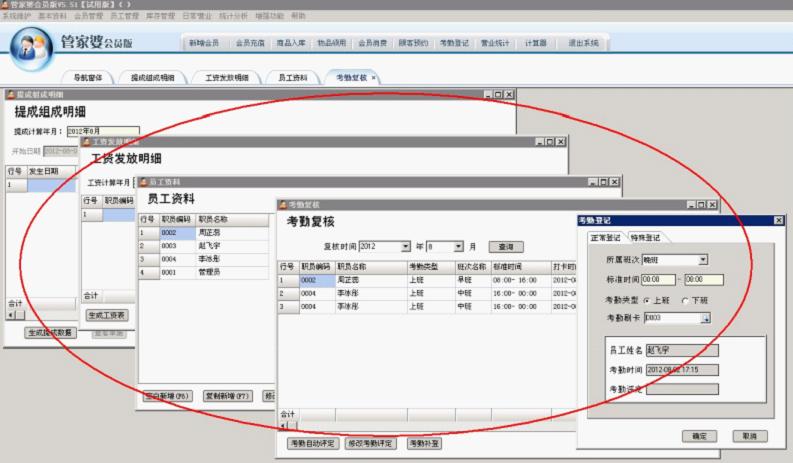Screen dimensions: 793x463
Task: Switch to the 特殊登记 tab
Action: tap(648, 237)
